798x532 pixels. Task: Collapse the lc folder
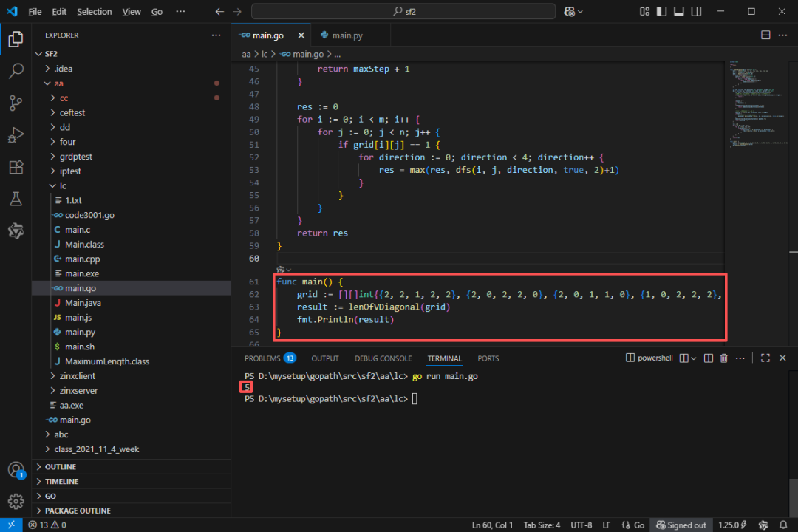[x=63, y=186]
